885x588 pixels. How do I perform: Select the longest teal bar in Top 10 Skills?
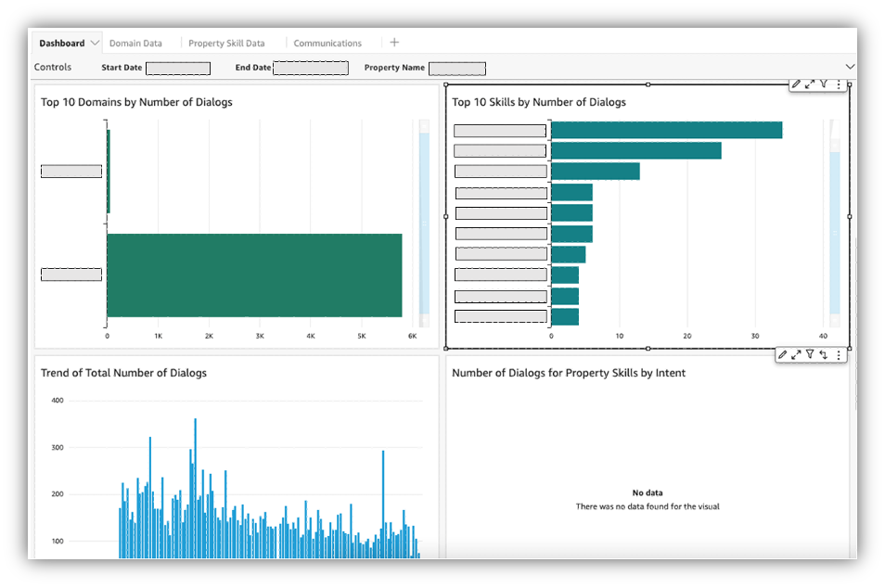pyautogui.click(x=668, y=129)
